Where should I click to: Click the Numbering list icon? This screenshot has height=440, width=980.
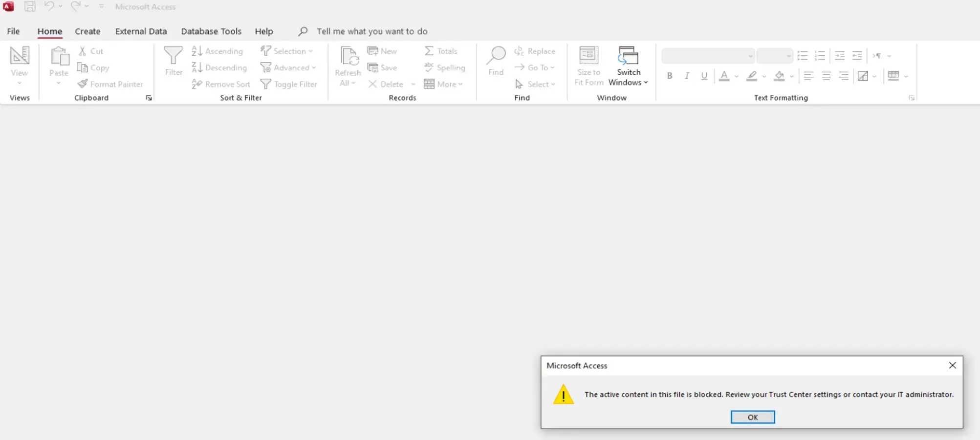pos(820,56)
